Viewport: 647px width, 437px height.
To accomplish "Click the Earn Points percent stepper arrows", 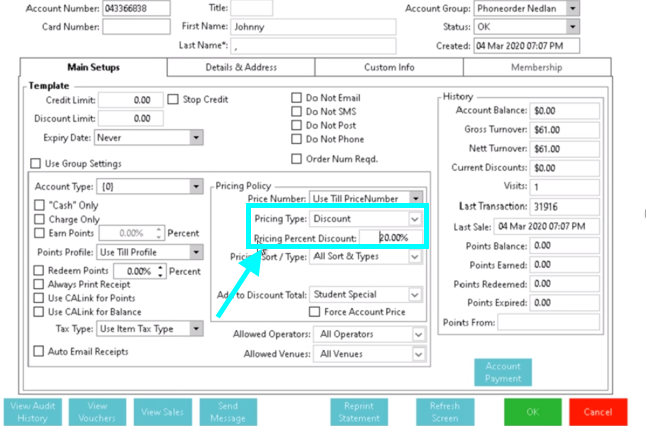I will pyautogui.click(x=159, y=232).
